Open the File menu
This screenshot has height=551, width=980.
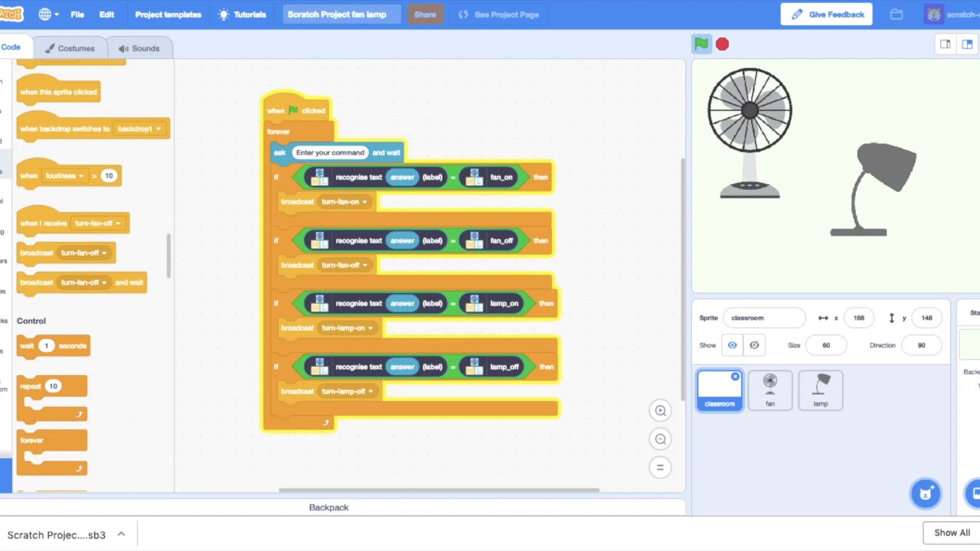pyautogui.click(x=77, y=15)
